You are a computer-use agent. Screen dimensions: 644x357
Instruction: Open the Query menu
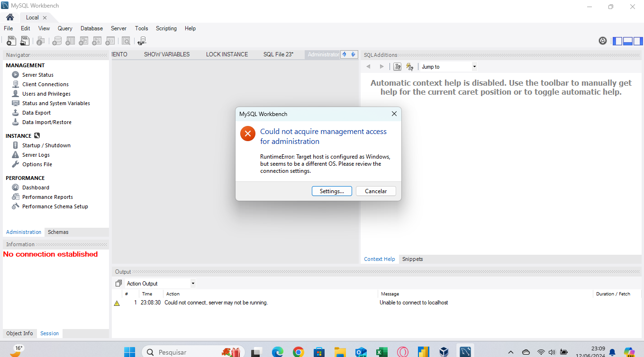(x=65, y=28)
